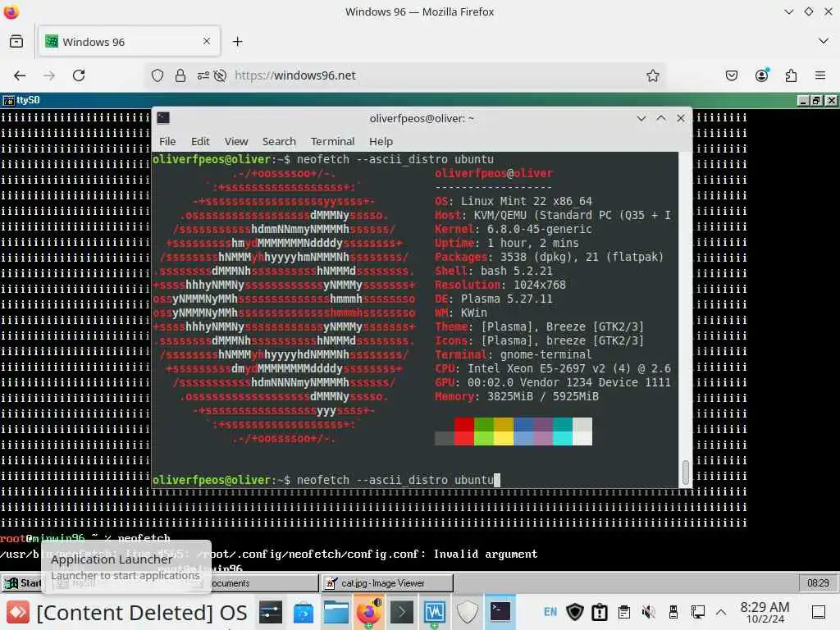The width and height of the screenshot is (840, 630).
Task: Click the blocked autoplay indicator icon
Action: coord(220,75)
